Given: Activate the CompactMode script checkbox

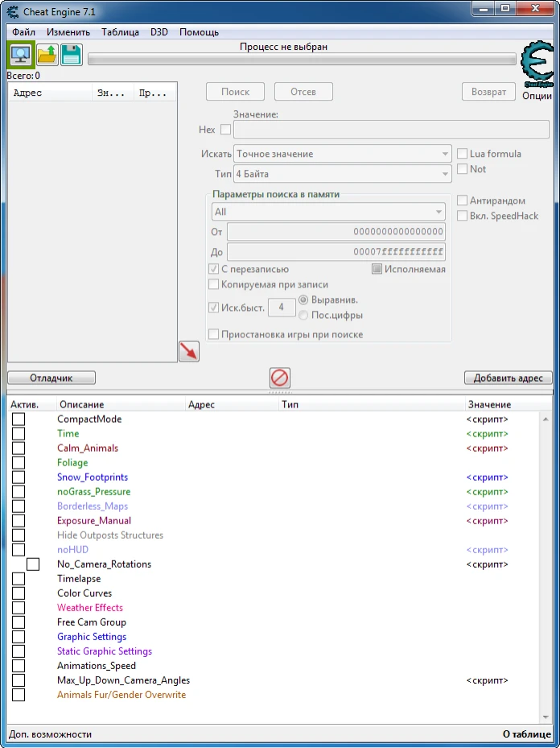Looking at the screenshot, I should pos(19,419).
